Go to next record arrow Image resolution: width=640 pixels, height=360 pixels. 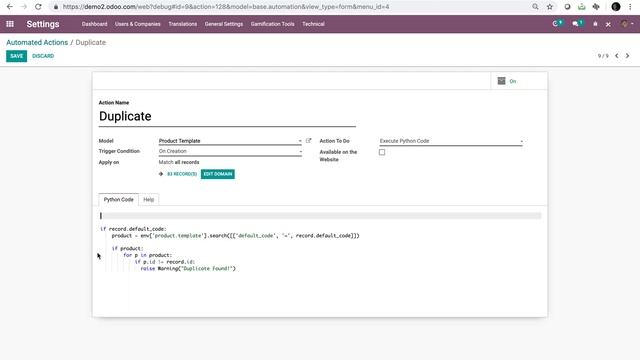coord(628,56)
